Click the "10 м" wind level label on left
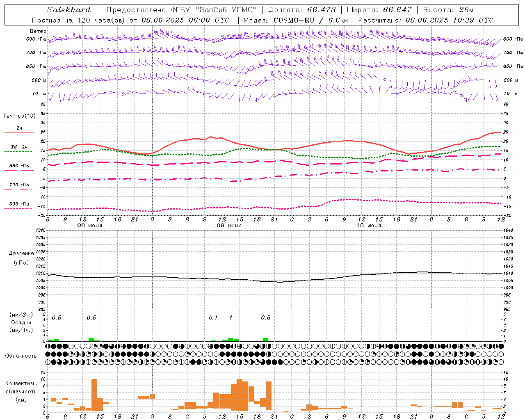The width and height of the screenshot is (525, 420). tap(39, 94)
